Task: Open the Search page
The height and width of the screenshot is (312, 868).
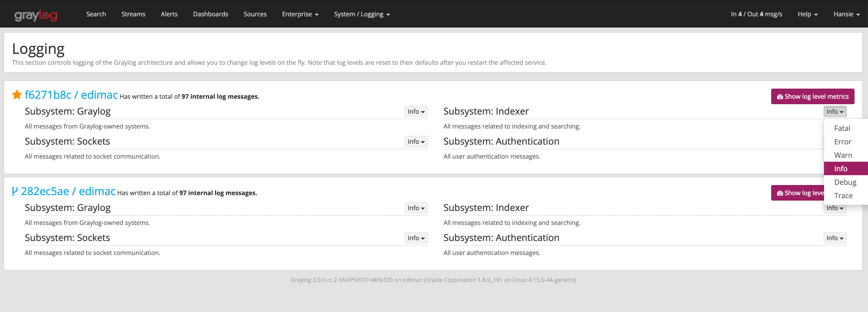Action: 96,14
